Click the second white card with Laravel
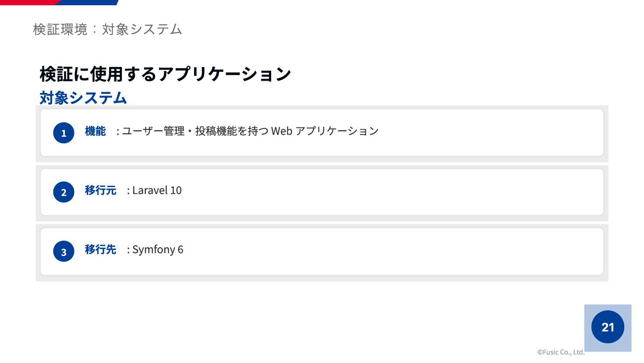The height and width of the screenshot is (363, 644). click(322, 192)
